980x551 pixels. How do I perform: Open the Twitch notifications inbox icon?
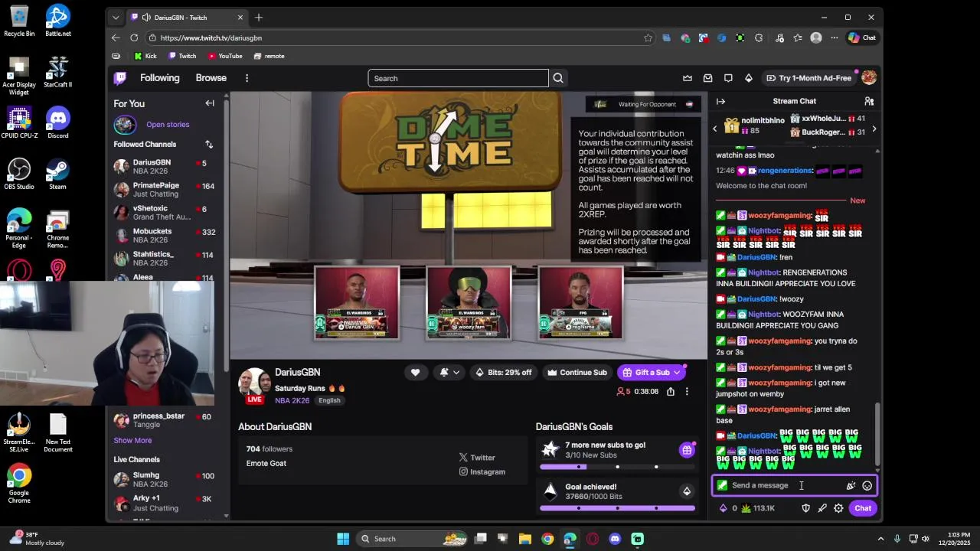707,78
